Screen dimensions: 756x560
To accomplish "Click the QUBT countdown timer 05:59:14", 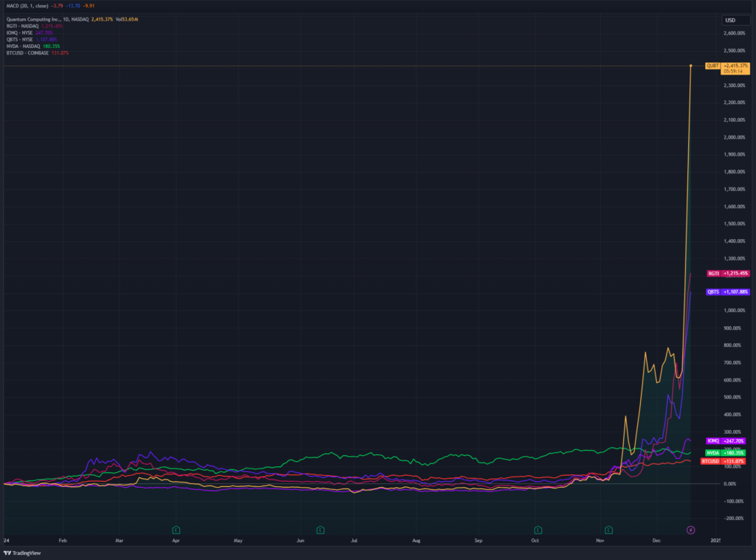I will (733, 72).
